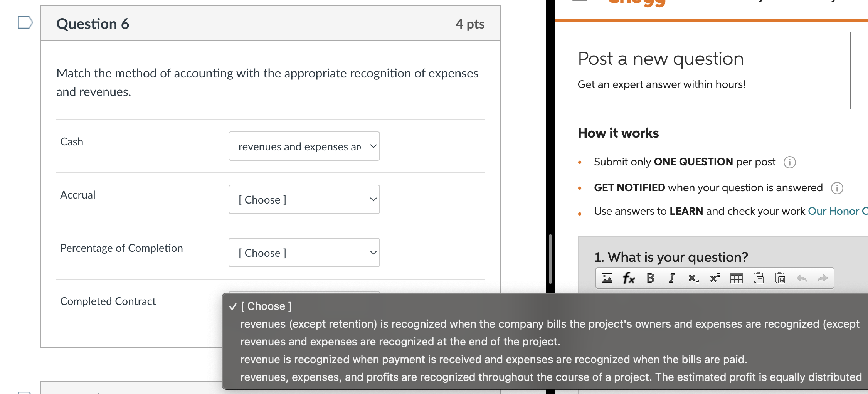Open the Our Honor Code link

coord(838,211)
